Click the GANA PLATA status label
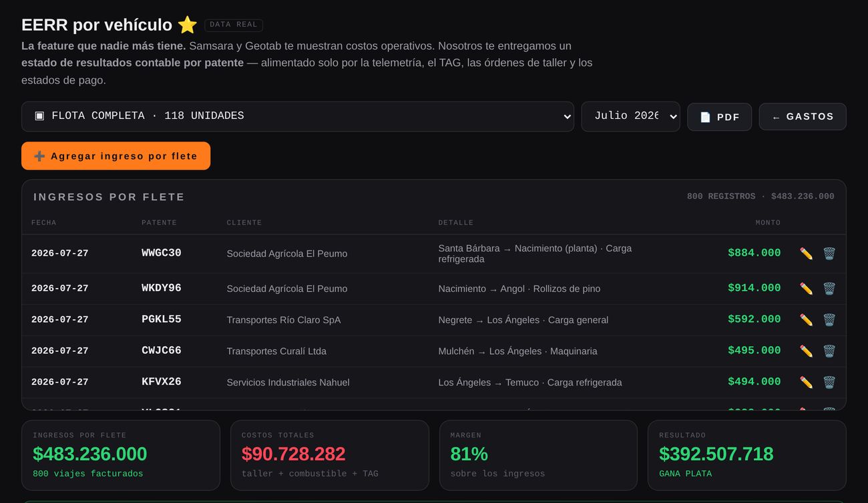The width and height of the screenshot is (868, 503). [686, 474]
